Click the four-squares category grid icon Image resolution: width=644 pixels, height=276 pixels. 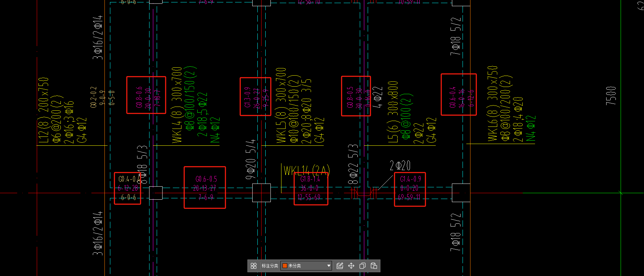click(254, 266)
